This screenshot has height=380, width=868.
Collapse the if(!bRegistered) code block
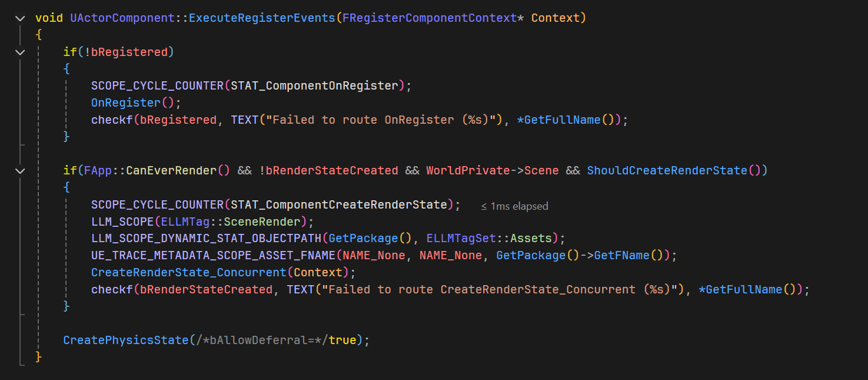[x=21, y=52]
